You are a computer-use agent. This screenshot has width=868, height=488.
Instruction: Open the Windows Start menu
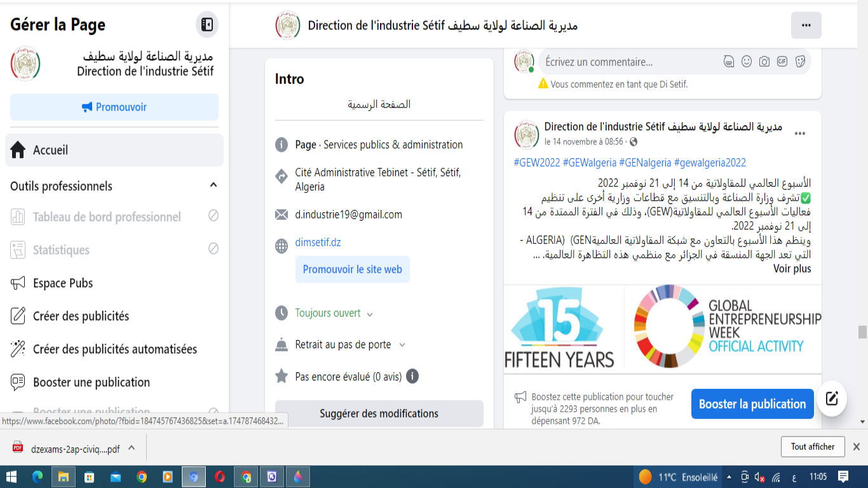coord(11,477)
